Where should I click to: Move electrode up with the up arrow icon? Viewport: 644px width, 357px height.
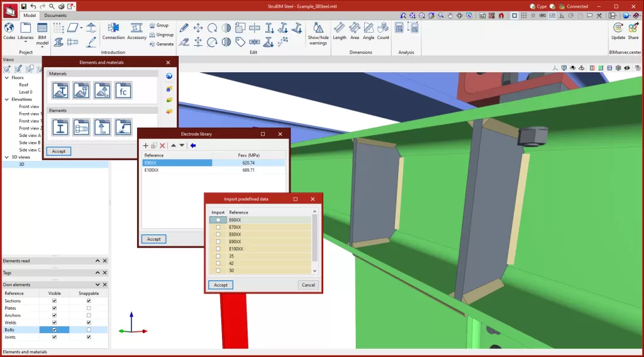(x=174, y=145)
